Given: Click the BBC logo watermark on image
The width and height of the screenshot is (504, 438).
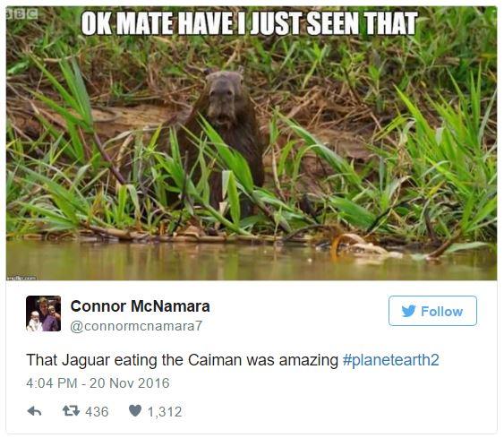Looking at the screenshot, I should (22, 13).
